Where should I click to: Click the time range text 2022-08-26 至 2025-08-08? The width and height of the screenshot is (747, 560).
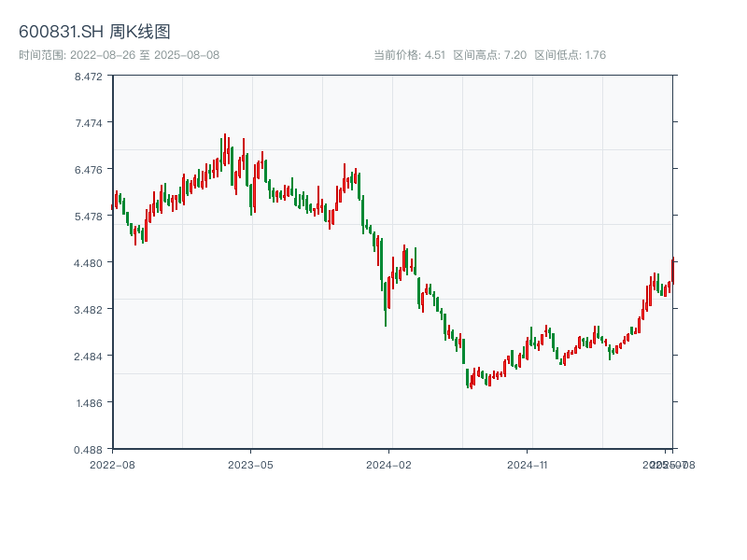119,55
